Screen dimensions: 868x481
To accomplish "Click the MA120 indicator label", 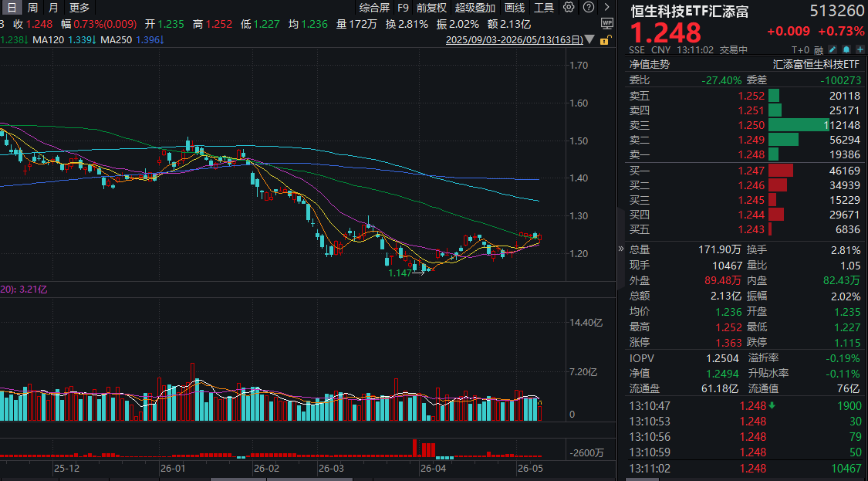I will pos(48,40).
